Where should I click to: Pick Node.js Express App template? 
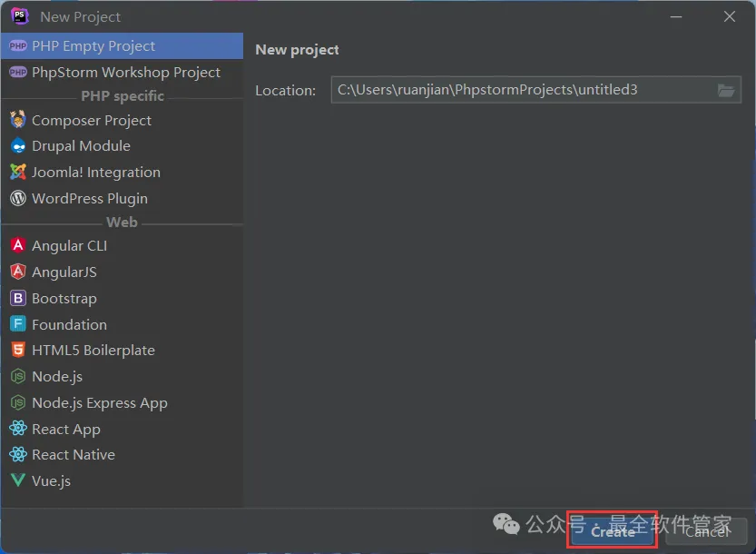[x=122, y=403]
